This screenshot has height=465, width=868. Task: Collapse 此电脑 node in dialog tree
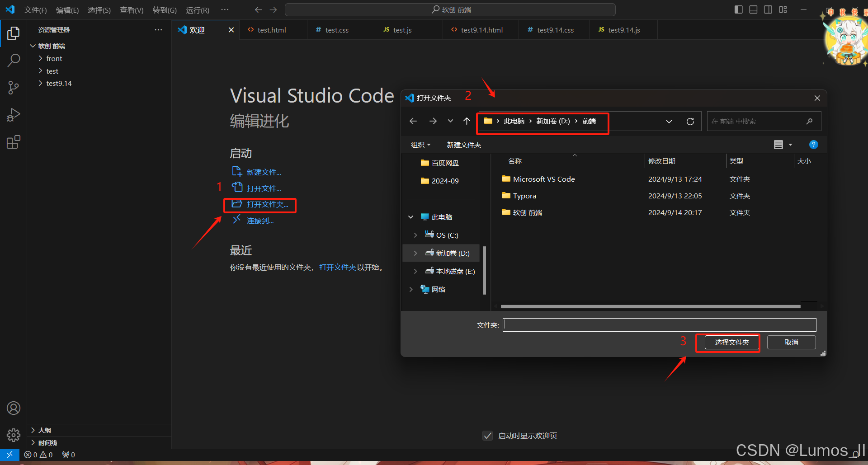pyautogui.click(x=411, y=217)
